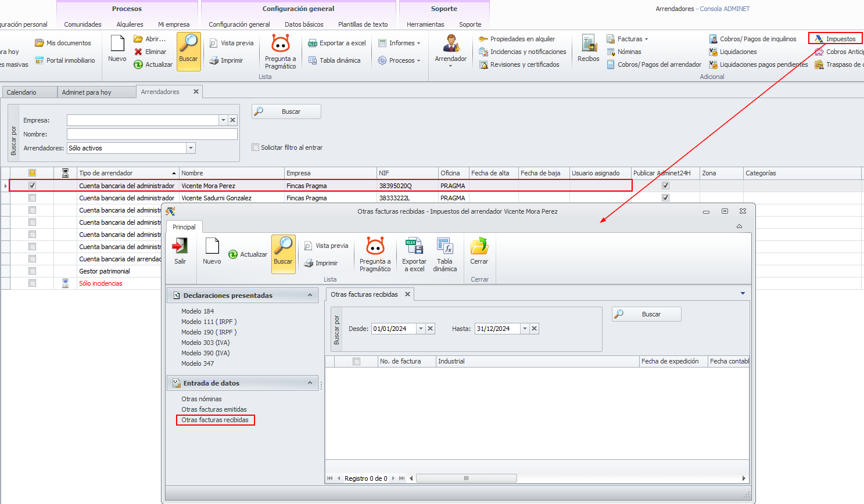Open Modelo 347 declaration
864x504 pixels.
198,363
